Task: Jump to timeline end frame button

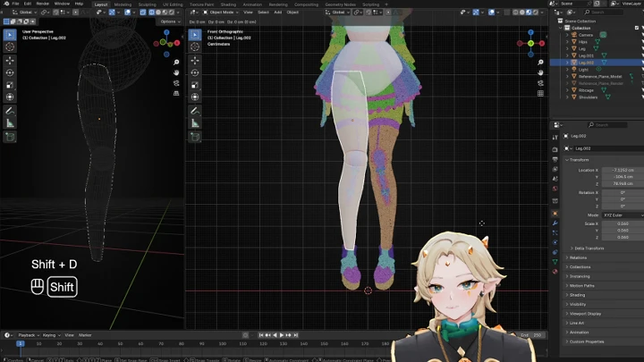Action: 295,335
